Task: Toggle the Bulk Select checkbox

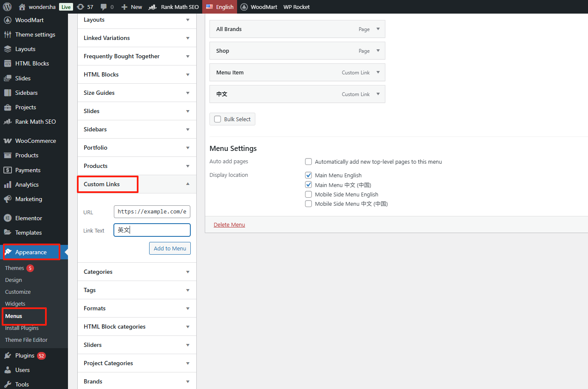Action: (x=218, y=119)
